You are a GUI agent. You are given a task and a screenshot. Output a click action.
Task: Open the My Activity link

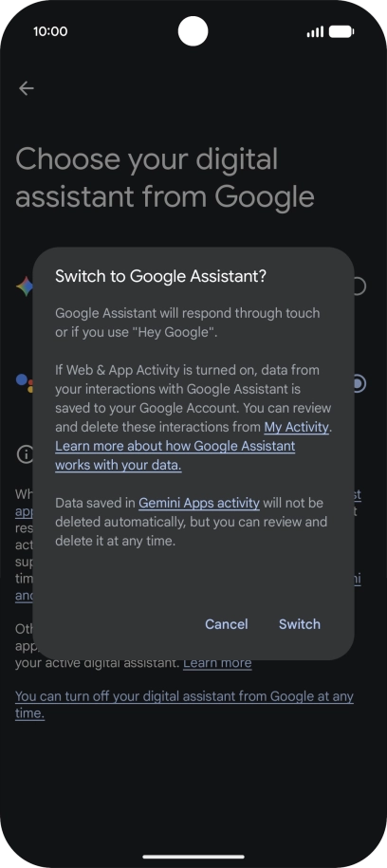coord(297,427)
